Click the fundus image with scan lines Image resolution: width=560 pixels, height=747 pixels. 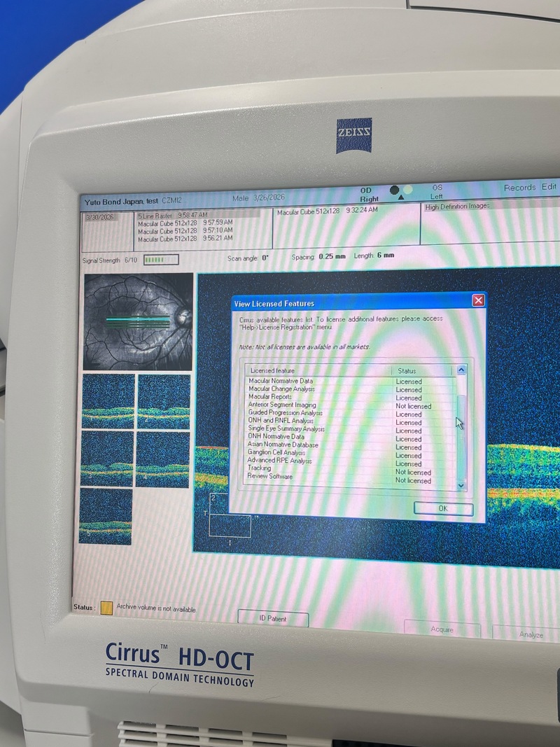[x=138, y=321]
